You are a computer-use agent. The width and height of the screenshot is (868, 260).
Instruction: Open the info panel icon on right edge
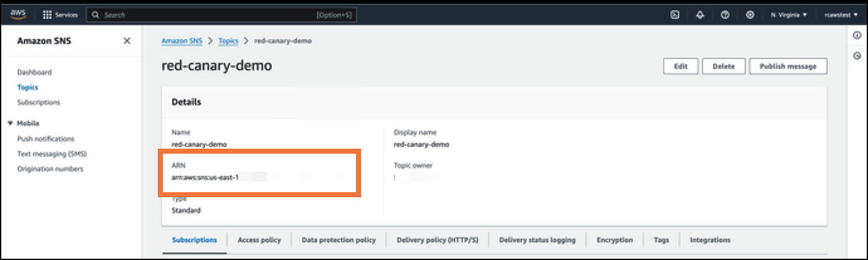pos(857,36)
